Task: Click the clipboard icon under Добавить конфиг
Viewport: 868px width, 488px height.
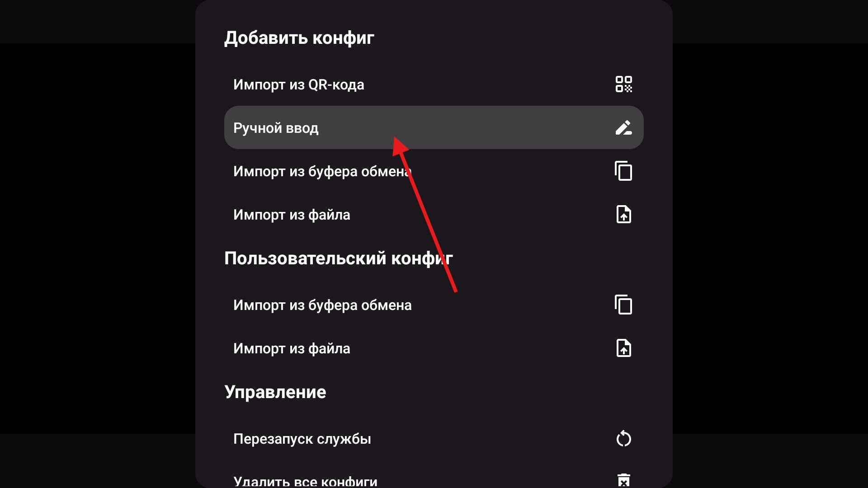Action: coord(623,171)
